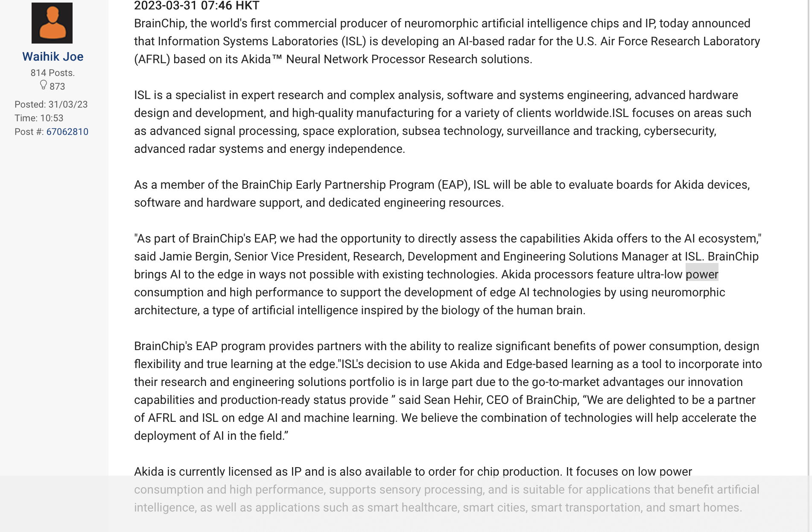Image resolution: width=812 pixels, height=532 pixels.
Task: Click Waihik Joe's orange avatar icon
Action: [52, 23]
